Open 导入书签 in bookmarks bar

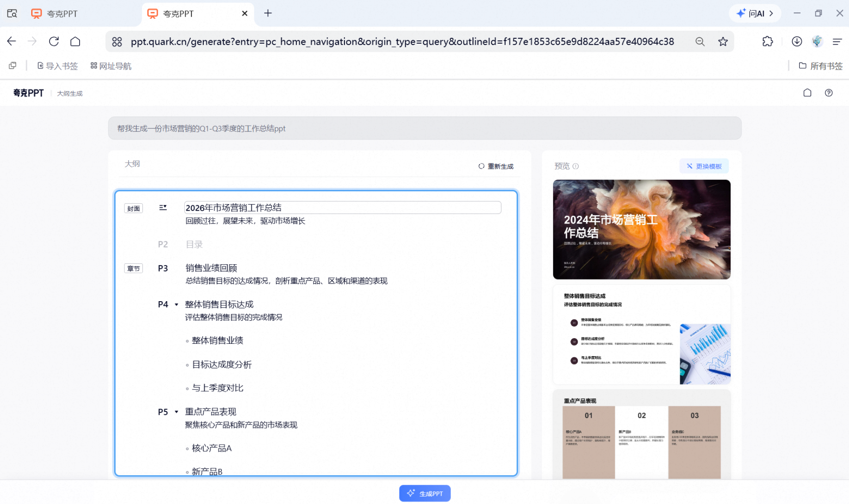point(58,66)
